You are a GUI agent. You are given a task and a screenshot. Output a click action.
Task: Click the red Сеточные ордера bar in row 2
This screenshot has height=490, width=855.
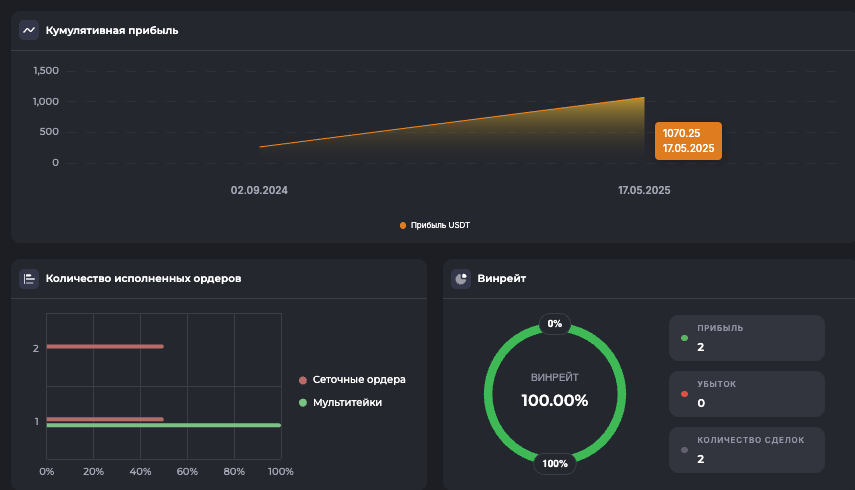[x=104, y=347]
